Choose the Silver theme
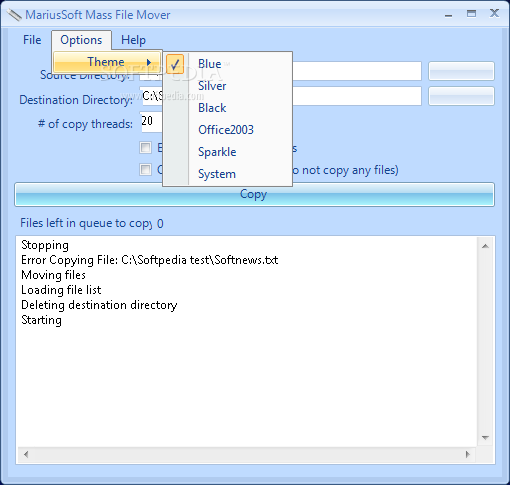The image size is (510, 485). point(228,86)
